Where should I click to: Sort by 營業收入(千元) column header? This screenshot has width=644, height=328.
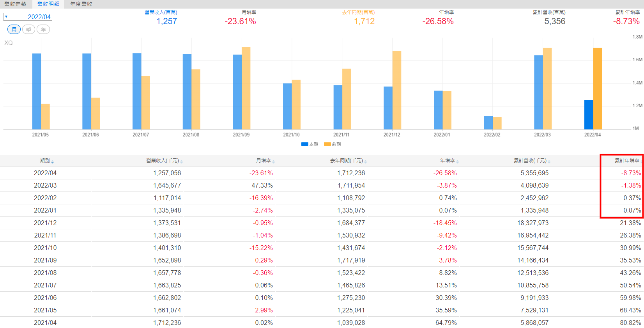[165, 161]
